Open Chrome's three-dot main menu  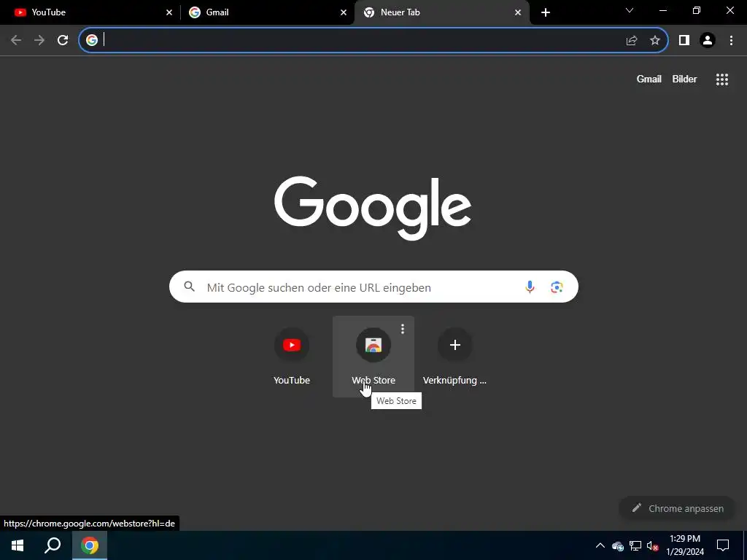point(731,41)
